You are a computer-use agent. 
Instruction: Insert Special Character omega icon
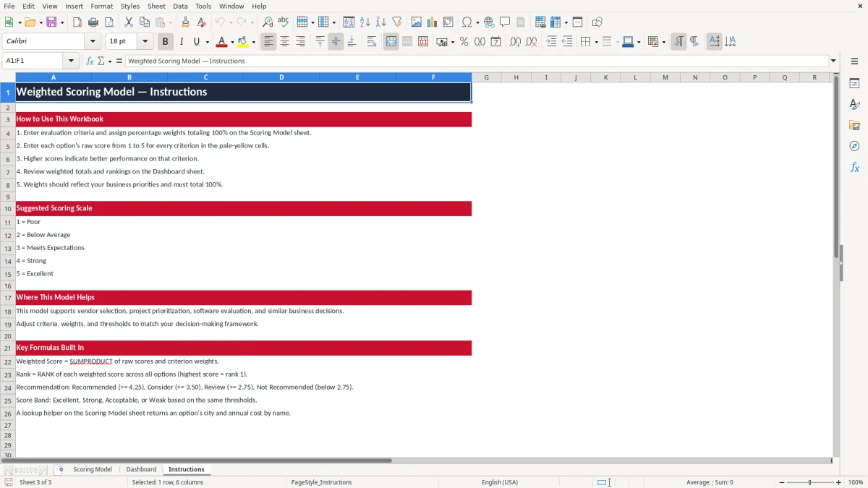click(467, 22)
